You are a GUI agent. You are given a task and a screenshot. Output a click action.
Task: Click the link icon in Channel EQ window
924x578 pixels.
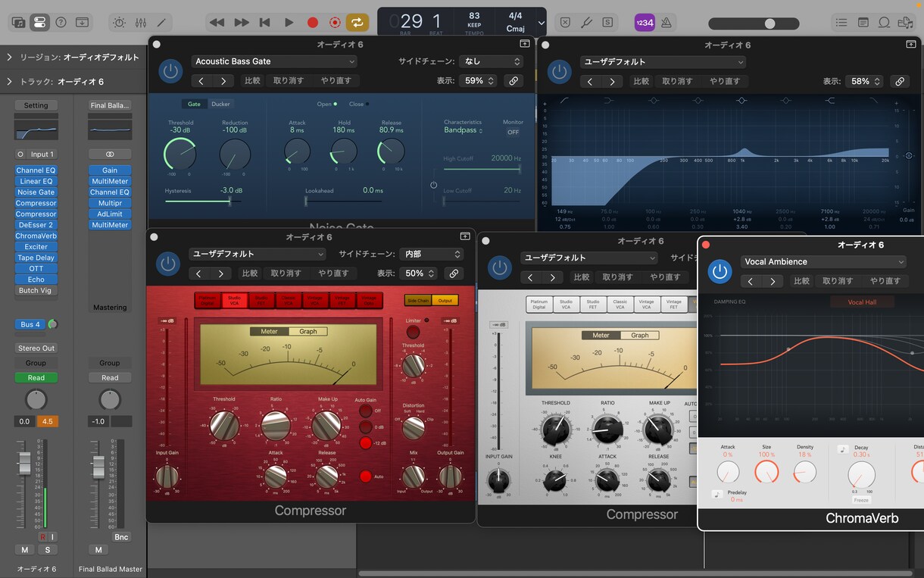coord(900,81)
